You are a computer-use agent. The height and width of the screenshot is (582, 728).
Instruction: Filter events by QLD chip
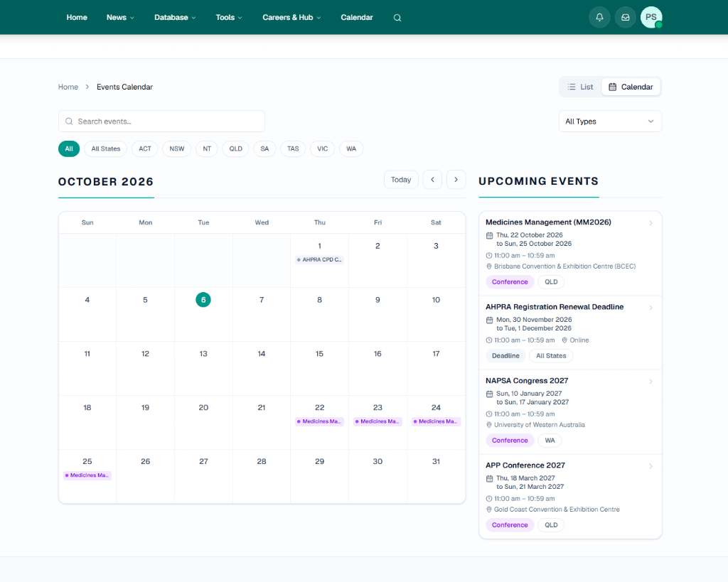[x=235, y=149]
